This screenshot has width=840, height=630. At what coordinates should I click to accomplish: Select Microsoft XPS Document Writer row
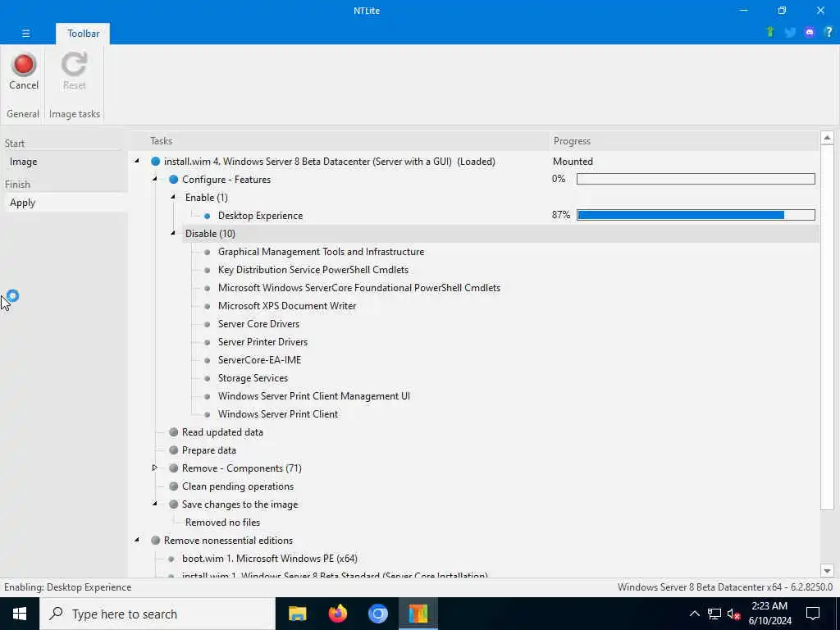(287, 306)
